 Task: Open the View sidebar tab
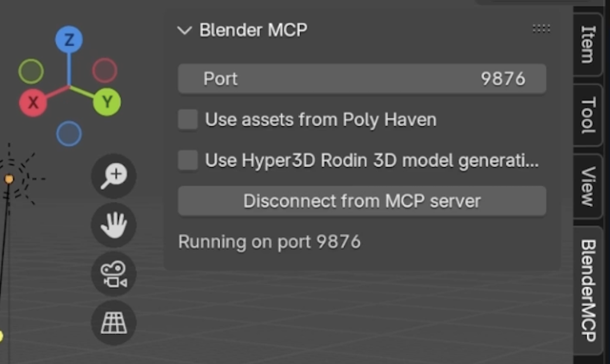point(588,186)
